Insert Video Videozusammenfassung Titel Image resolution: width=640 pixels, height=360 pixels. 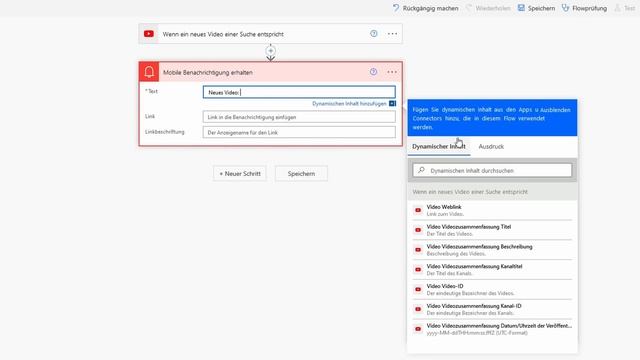tap(492, 230)
